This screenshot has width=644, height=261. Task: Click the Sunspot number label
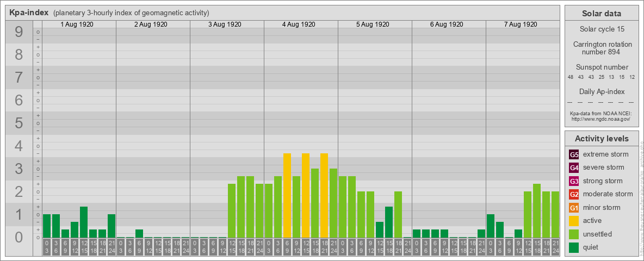pos(602,67)
